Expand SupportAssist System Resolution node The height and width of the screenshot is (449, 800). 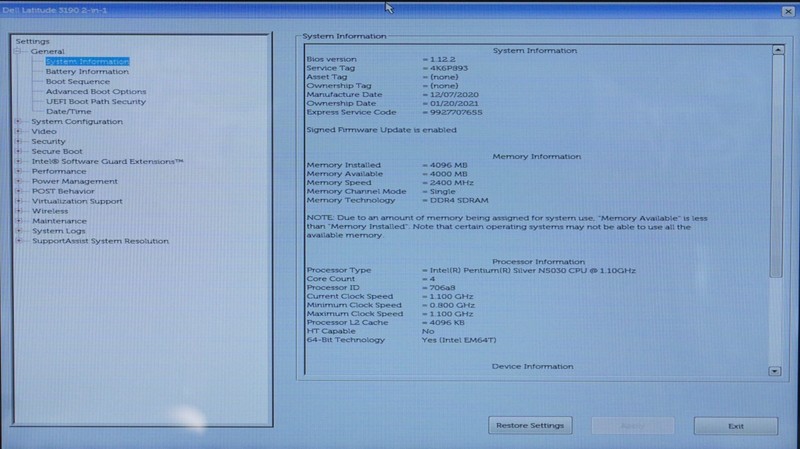(18, 241)
